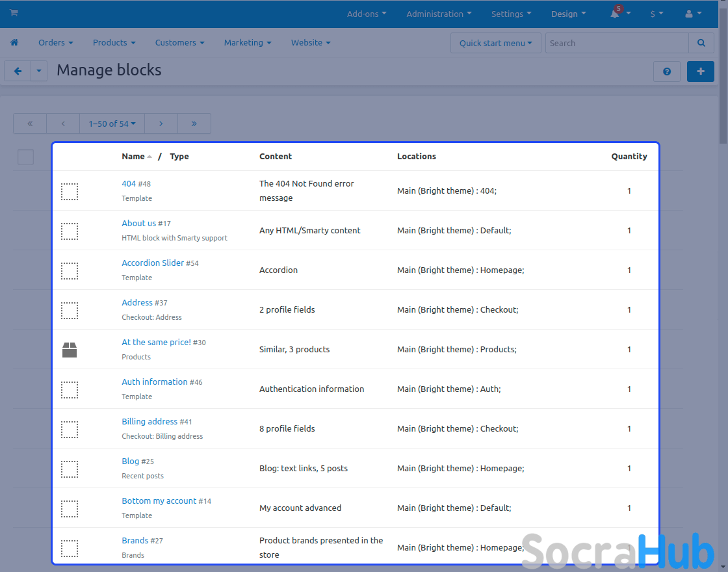728x572 pixels.
Task: Open the notifications bell icon
Action: click(615, 14)
